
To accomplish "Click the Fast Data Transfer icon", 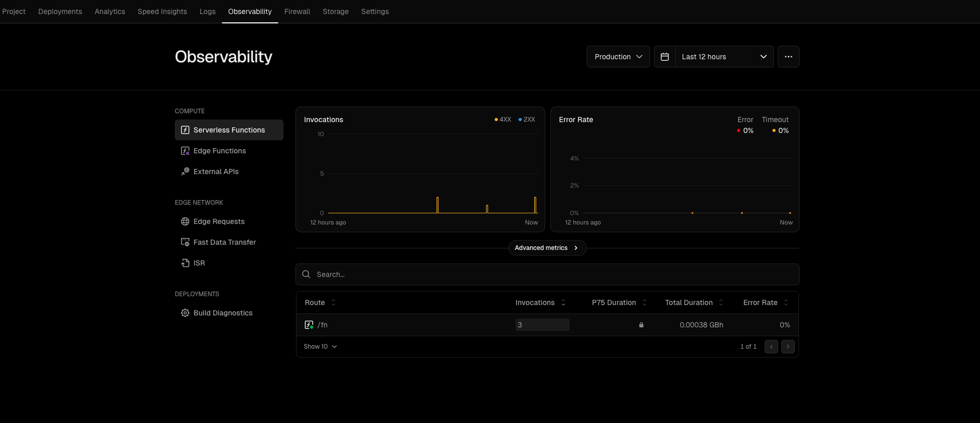I will tap(185, 242).
